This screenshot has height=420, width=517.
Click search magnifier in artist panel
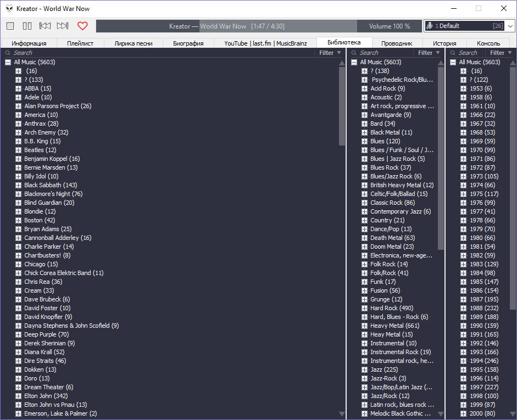[x=8, y=53]
